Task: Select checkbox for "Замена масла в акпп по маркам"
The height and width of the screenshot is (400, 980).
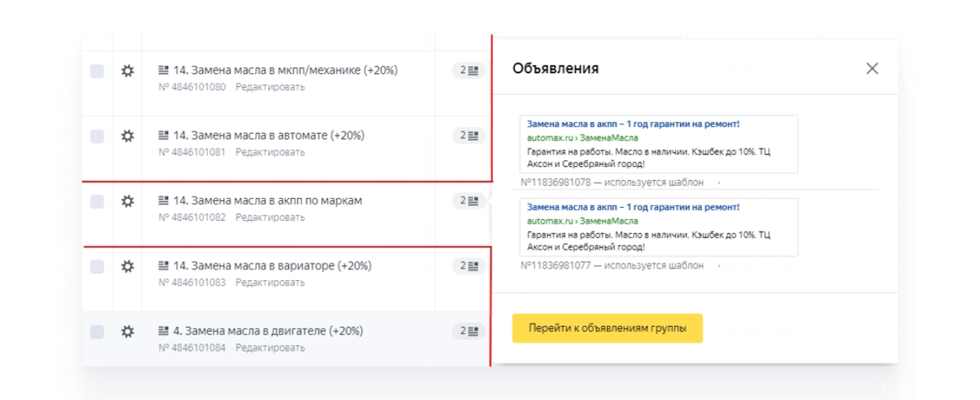Action: [x=97, y=201]
